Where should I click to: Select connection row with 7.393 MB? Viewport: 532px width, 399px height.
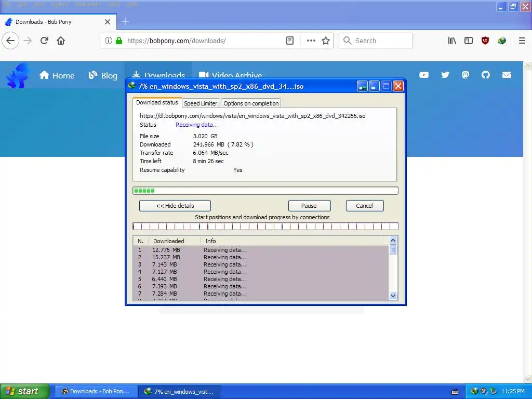click(x=261, y=286)
